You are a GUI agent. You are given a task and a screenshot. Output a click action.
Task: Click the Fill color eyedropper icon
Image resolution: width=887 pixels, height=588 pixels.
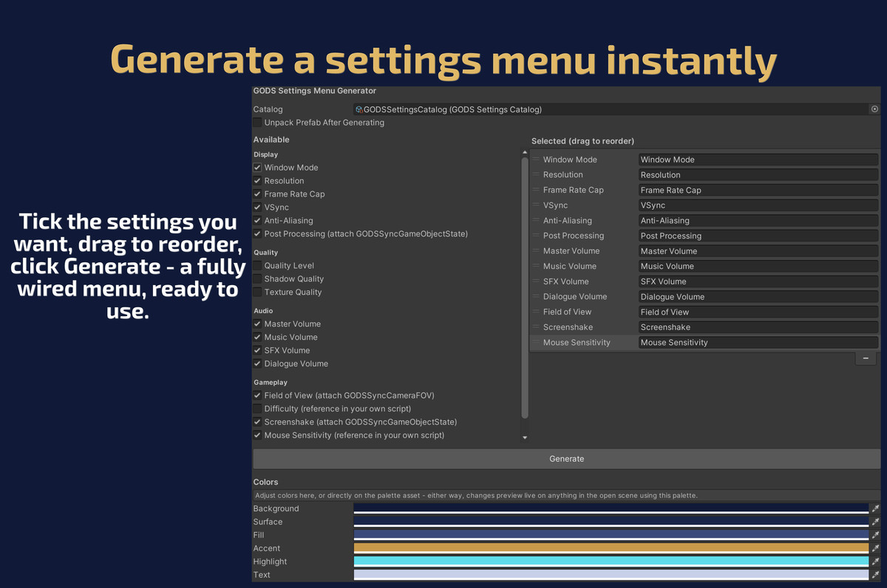point(875,536)
